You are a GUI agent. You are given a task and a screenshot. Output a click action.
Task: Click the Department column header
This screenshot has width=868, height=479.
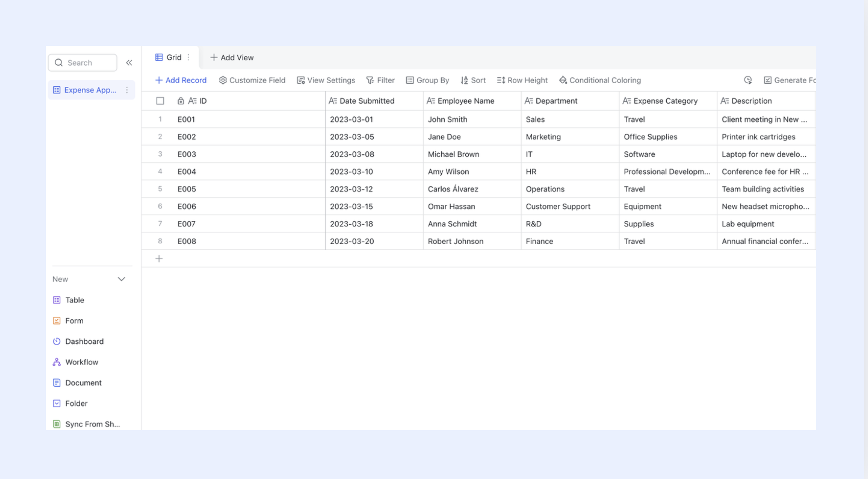[570, 101]
